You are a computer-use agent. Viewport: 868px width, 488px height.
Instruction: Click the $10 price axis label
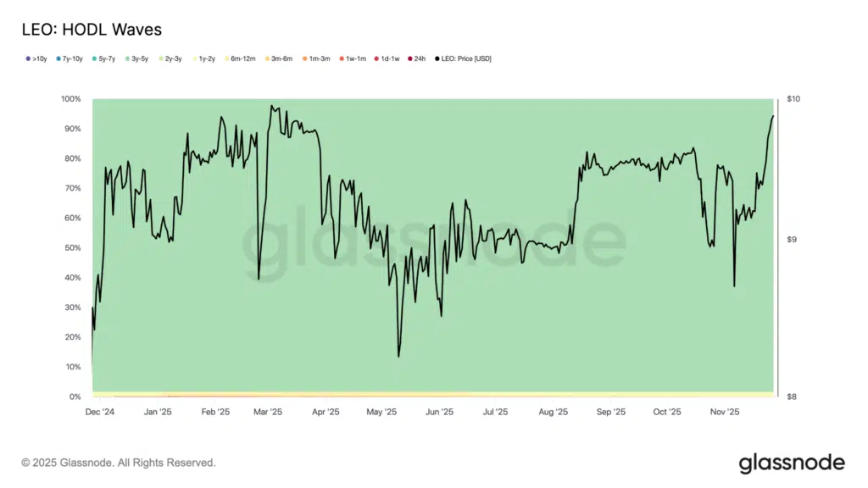pos(793,99)
